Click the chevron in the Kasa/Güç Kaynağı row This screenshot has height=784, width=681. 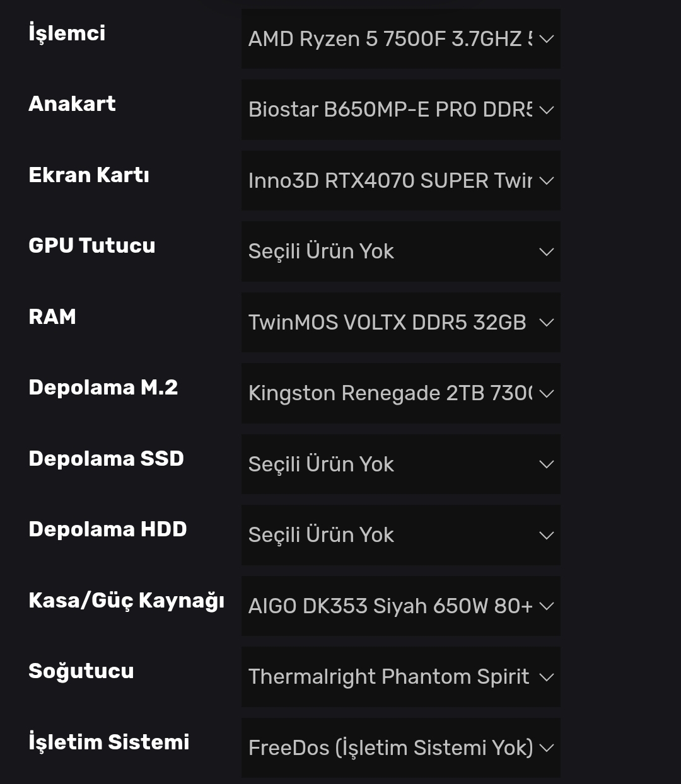547,606
